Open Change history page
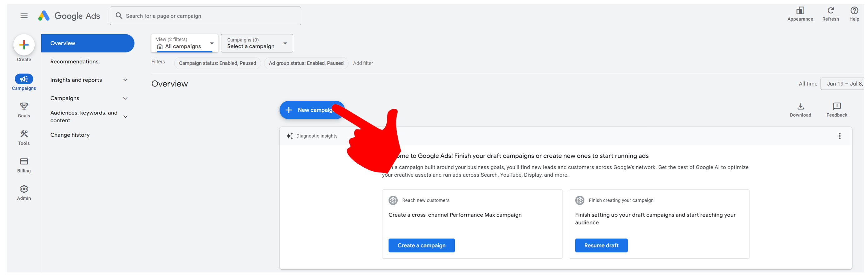 [70, 135]
